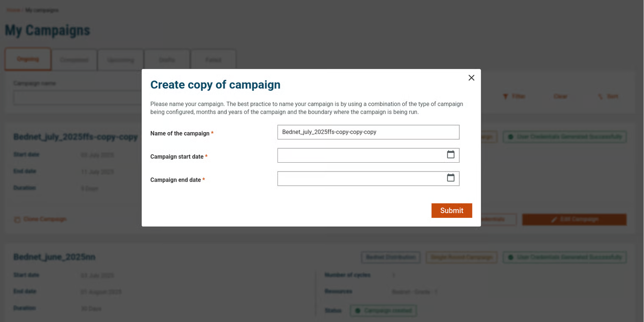This screenshot has height=322, width=644.
Task: Click the Filter funnel icon
Action: [505, 97]
